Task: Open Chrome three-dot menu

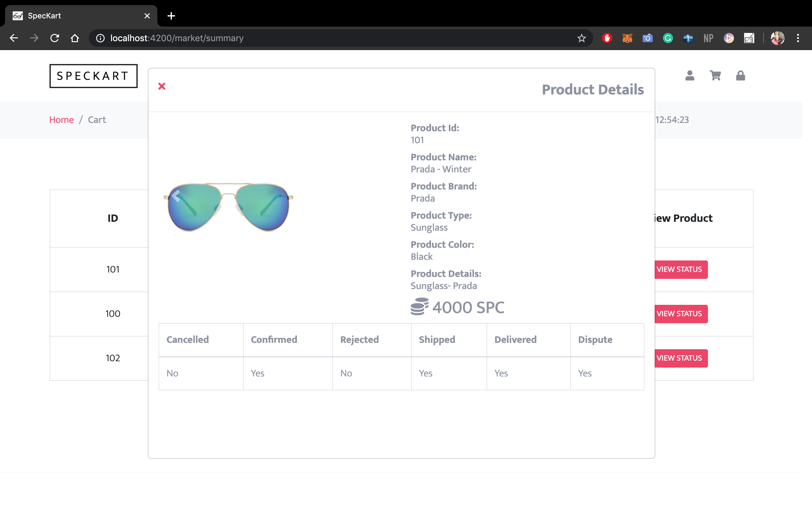Action: pyautogui.click(x=798, y=38)
